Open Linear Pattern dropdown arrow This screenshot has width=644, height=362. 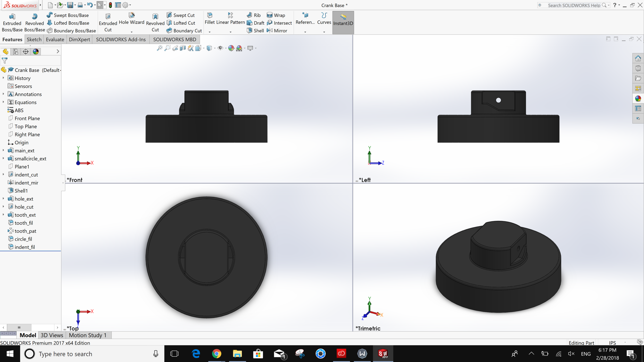pyautogui.click(x=230, y=32)
